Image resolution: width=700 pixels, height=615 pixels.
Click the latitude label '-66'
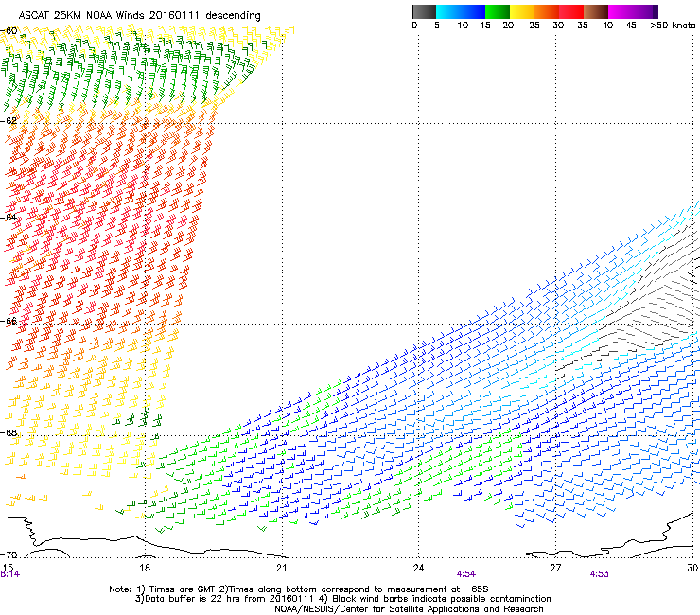click(9, 321)
